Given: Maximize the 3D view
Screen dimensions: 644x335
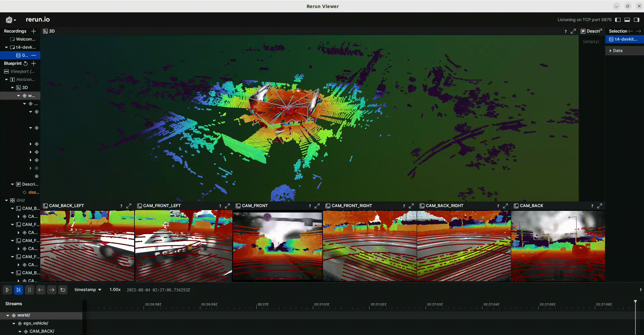Looking at the screenshot, I should tap(574, 31).
